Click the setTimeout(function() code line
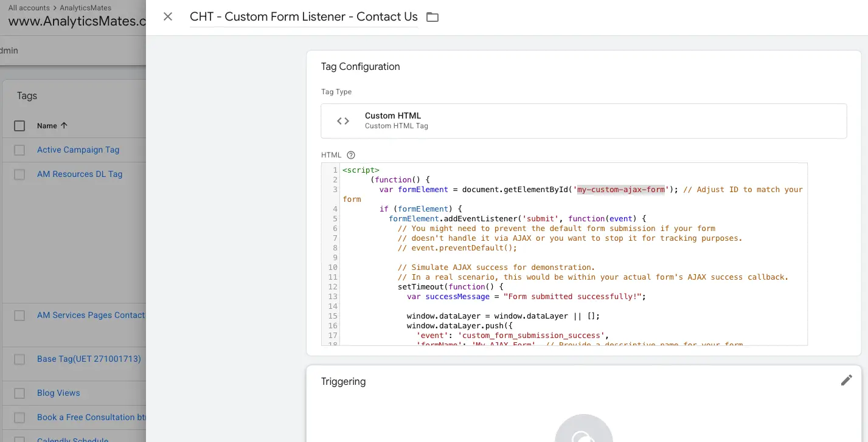The height and width of the screenshot is (442, 868). 451,287
